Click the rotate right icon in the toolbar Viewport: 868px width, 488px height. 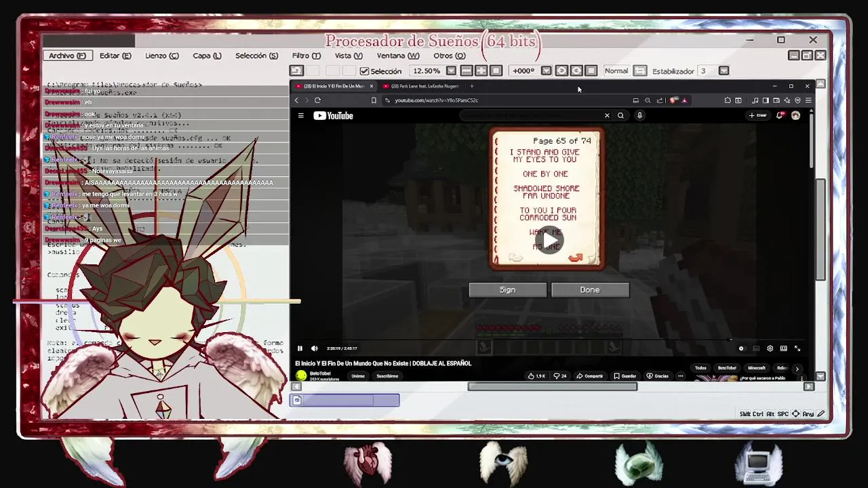[x=576, y=70]
